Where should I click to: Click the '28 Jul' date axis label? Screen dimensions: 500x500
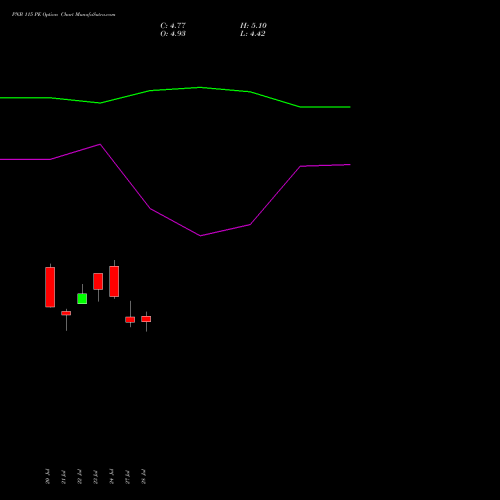tap(144, 477)
